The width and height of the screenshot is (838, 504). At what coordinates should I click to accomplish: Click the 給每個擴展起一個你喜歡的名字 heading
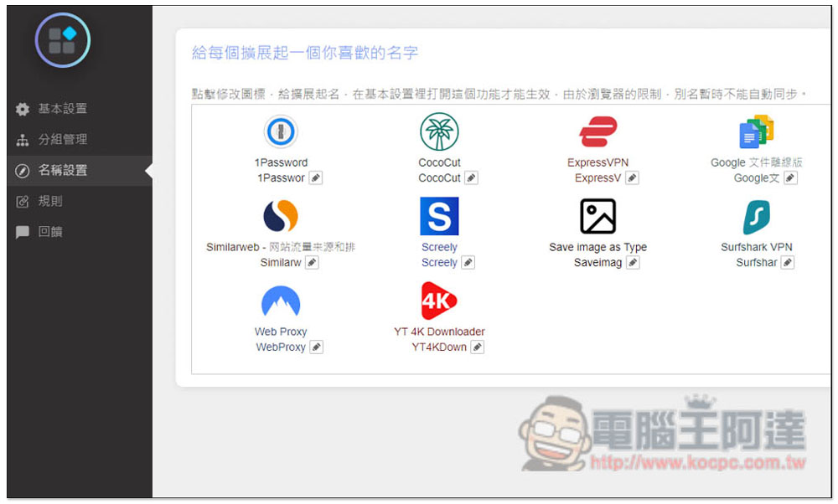(x=305, y=53)
